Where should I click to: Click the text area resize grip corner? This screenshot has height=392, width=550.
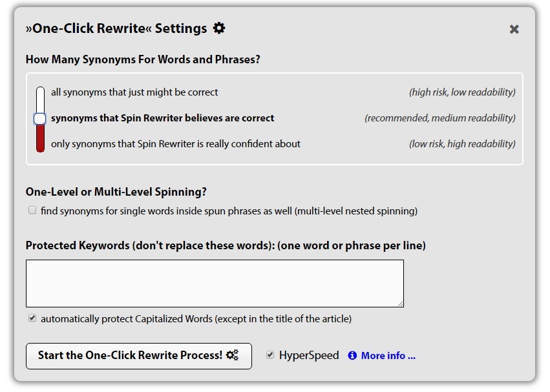401,304
